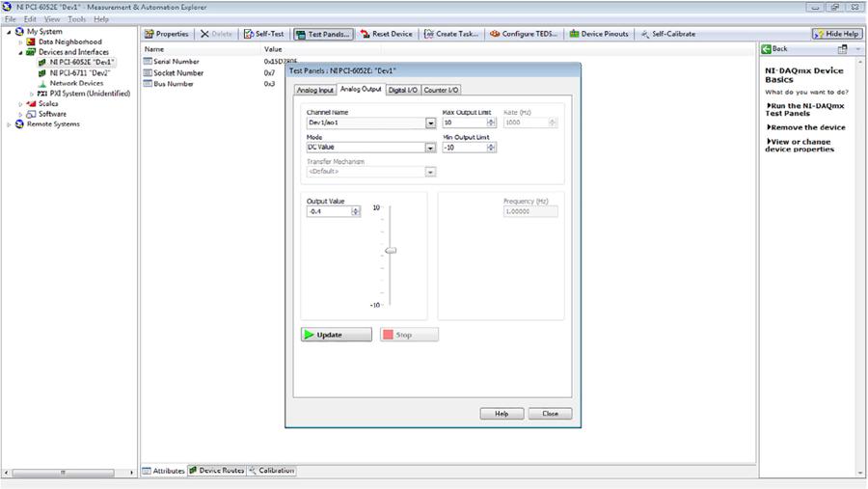The height and width of the screenshot is (489, 868).
Task: Open the File menu
Action: pyautogui.click(x=10, y=19)
